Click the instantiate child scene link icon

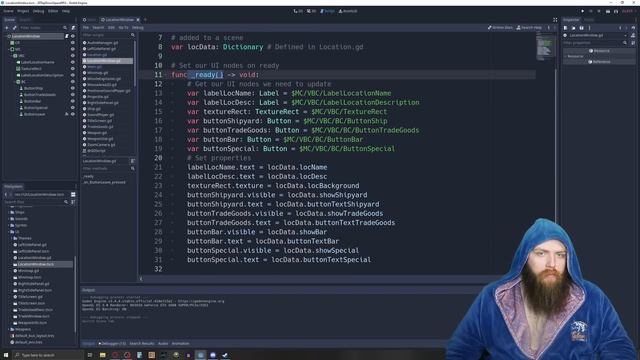pyautogui.click(x=14, y=28)
